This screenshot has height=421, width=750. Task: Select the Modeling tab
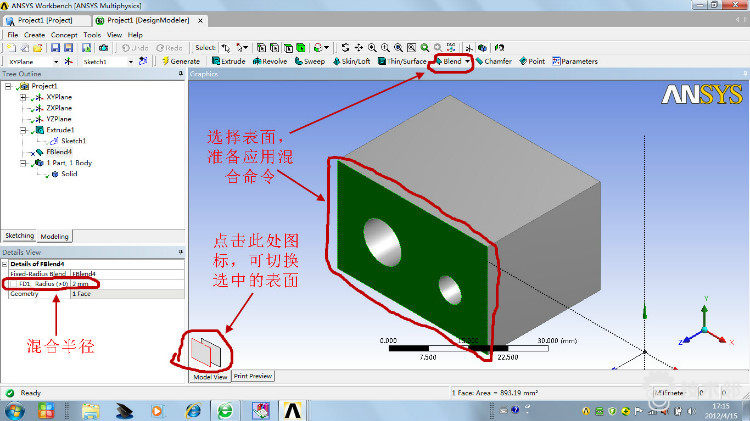tap(55, 236)
